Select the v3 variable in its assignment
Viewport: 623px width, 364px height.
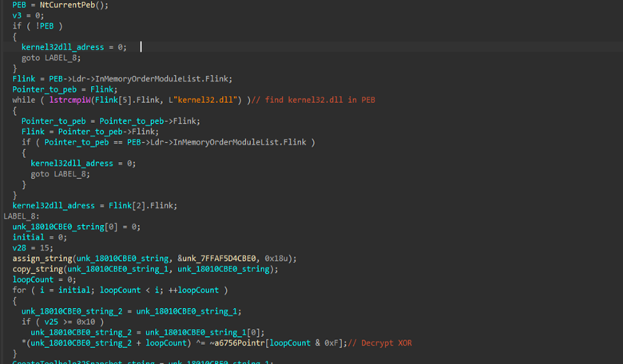16,15
